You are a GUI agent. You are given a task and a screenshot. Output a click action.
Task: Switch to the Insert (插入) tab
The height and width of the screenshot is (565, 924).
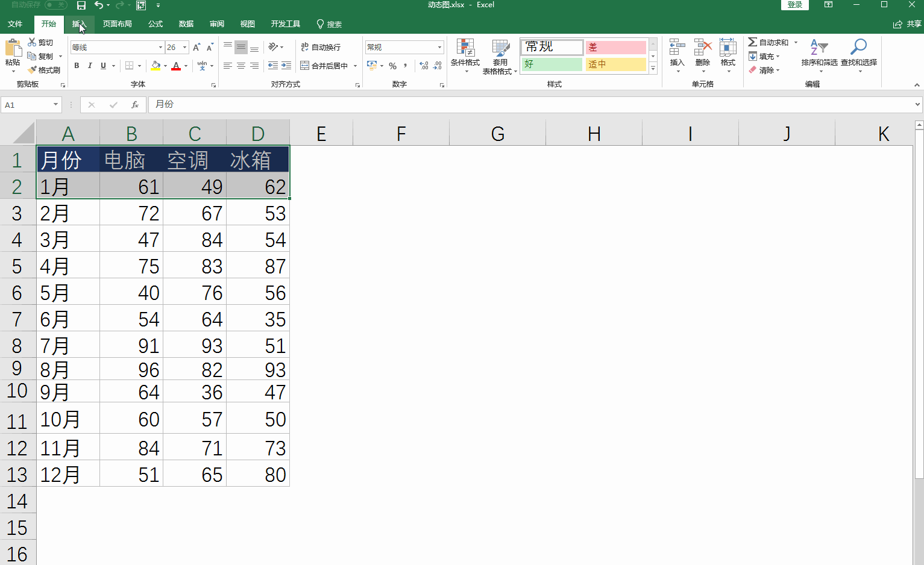79,24
